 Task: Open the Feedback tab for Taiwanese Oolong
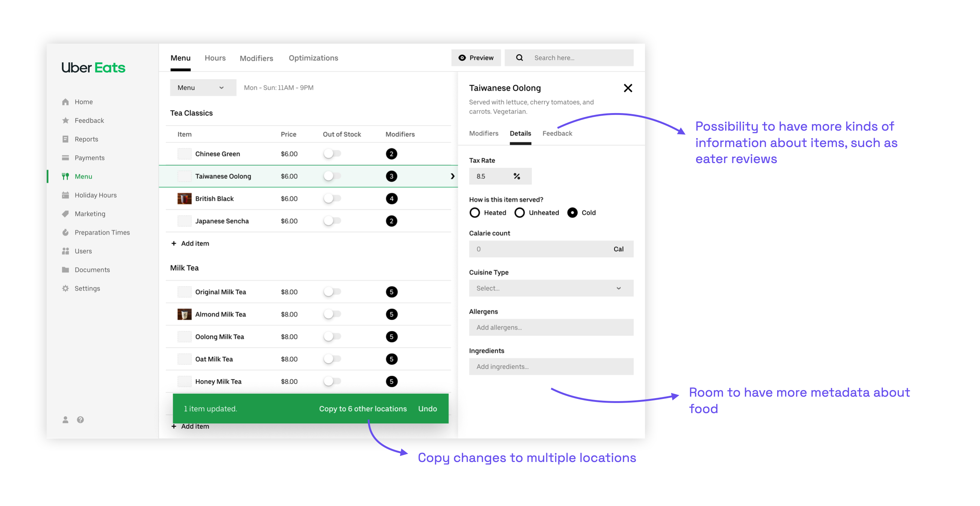click(557, 133)
